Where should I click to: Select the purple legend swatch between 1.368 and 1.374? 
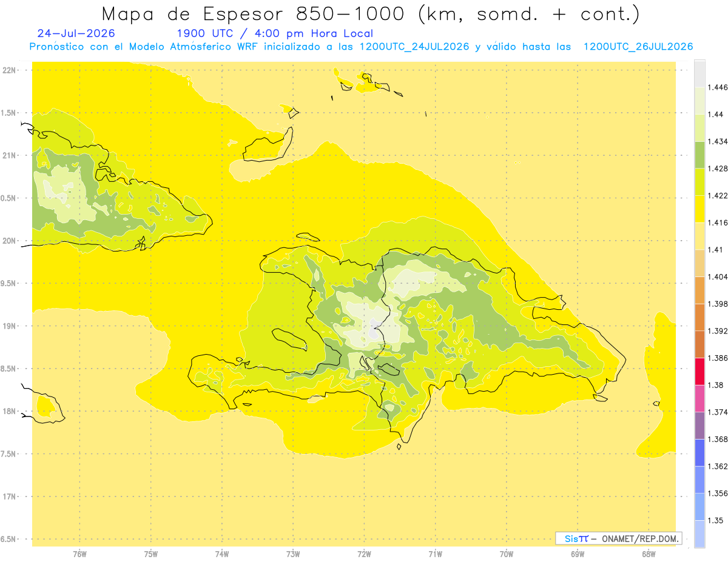coord(699,425)
